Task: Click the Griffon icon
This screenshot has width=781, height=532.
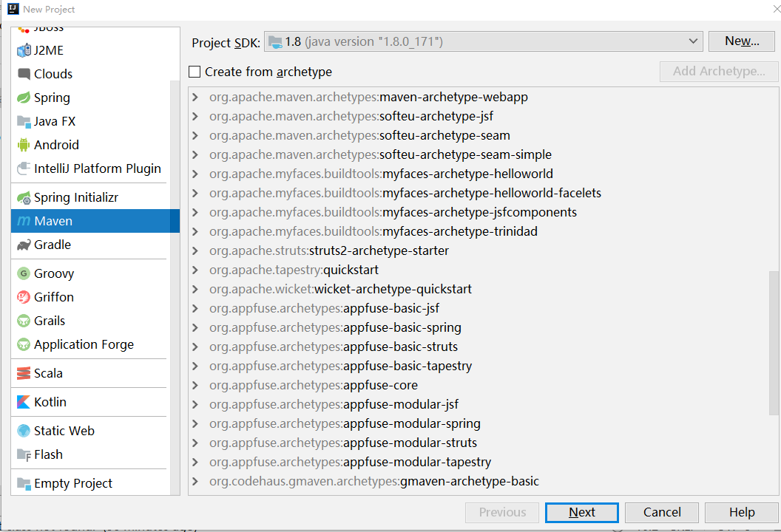Action: point(24,297)
